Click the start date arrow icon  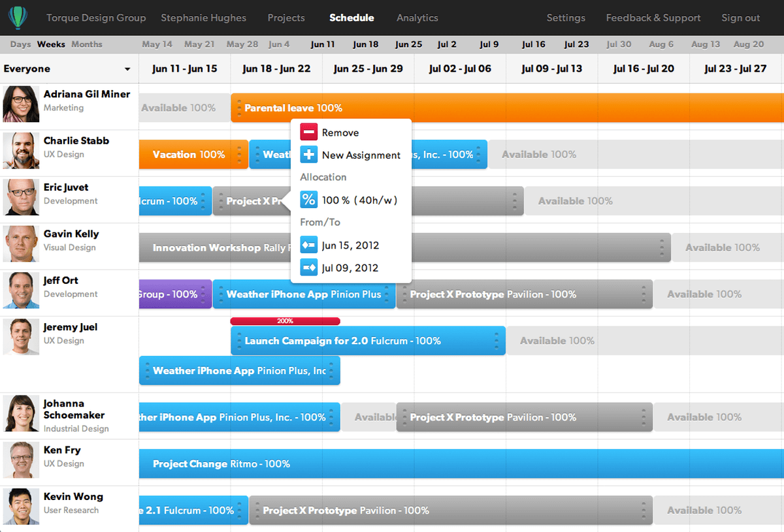click(308, 245)
